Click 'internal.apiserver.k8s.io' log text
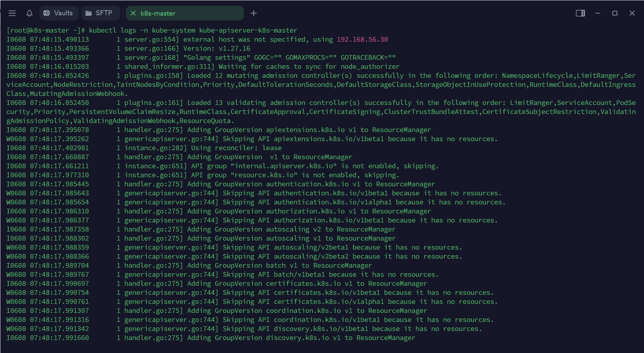The height and width of the screenshot is (353, 644). point(284,166)
